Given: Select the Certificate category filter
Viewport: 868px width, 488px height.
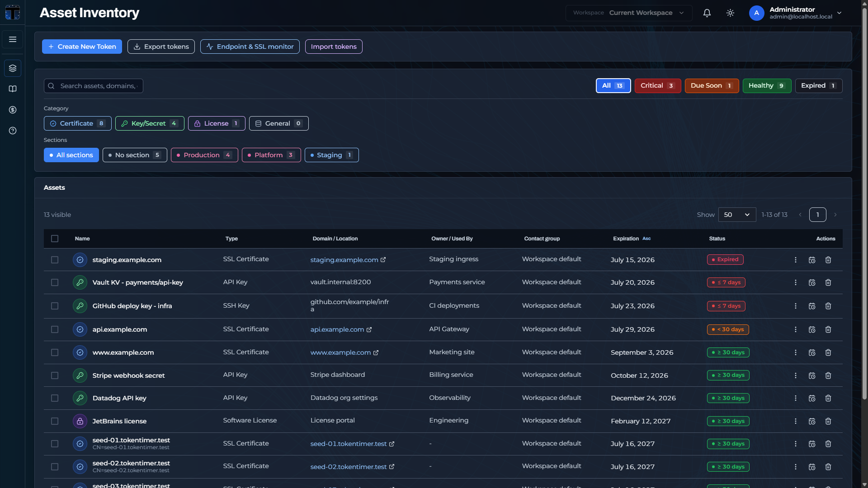Looking at the screenshot, I should pos(78,123).
